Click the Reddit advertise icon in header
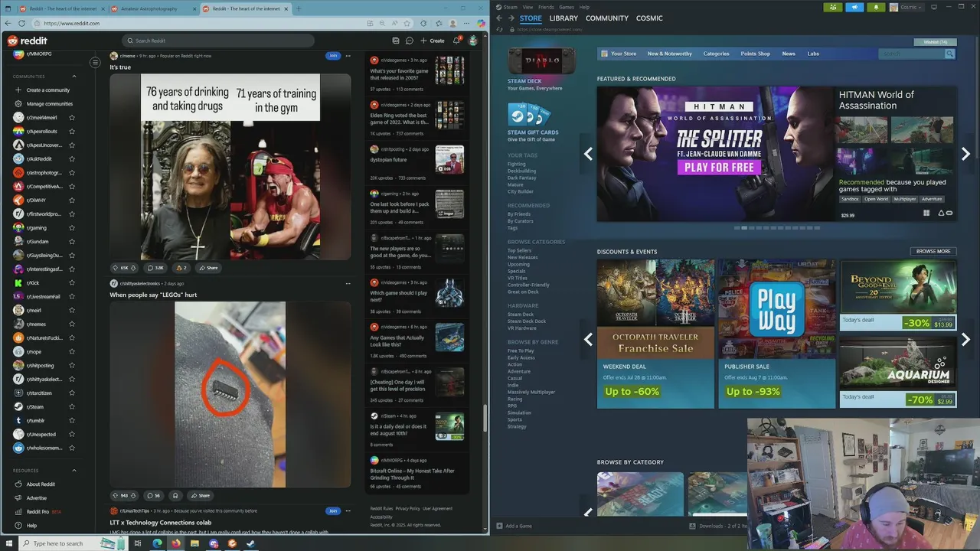 tap(395, 41)
